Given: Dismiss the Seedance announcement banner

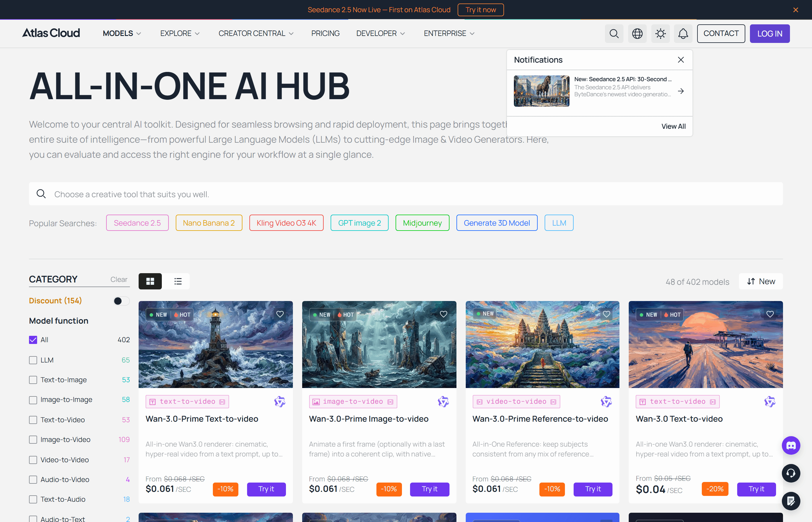Looking at the screenshot, I should 796,10.
